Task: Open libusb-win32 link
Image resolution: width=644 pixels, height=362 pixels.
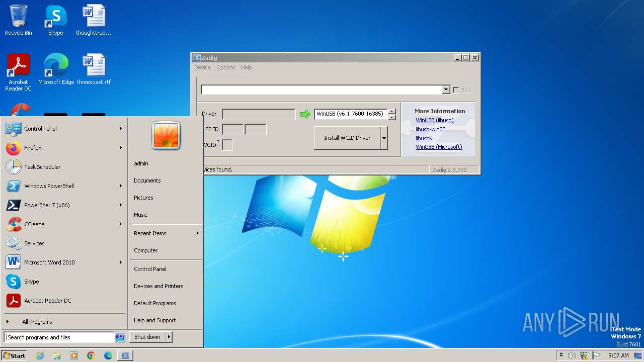Action: click(x=431, y=129)
